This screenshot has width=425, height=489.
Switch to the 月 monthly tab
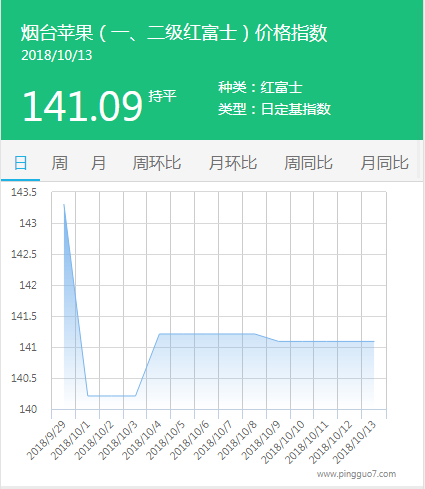[98, 163]
